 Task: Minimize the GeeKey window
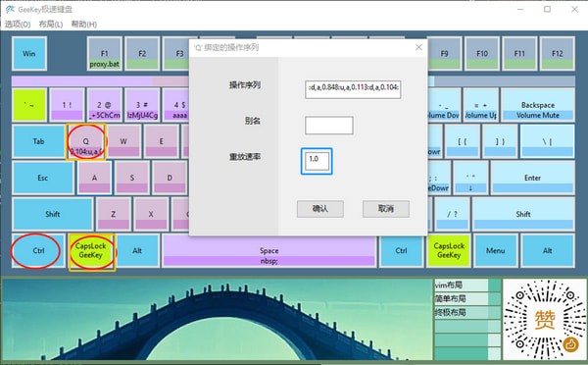(520, 9)
